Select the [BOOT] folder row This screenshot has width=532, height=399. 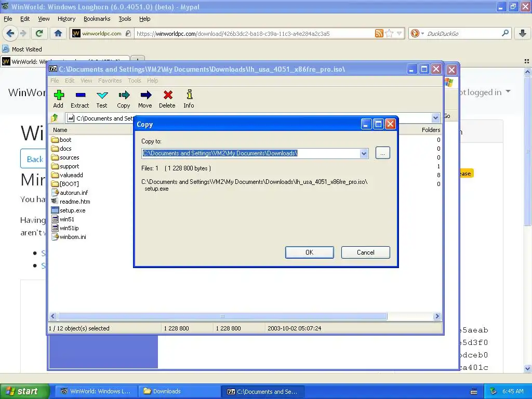point(65,184)
